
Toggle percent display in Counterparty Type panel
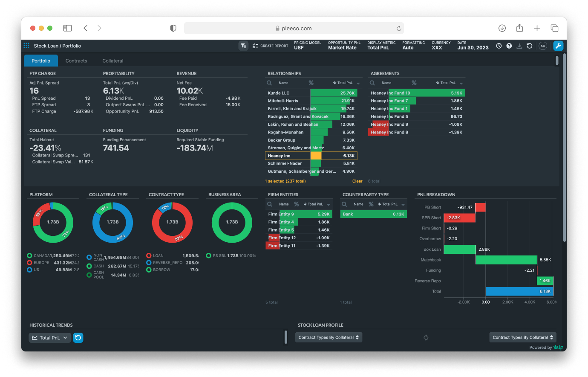tap(371, 204)
